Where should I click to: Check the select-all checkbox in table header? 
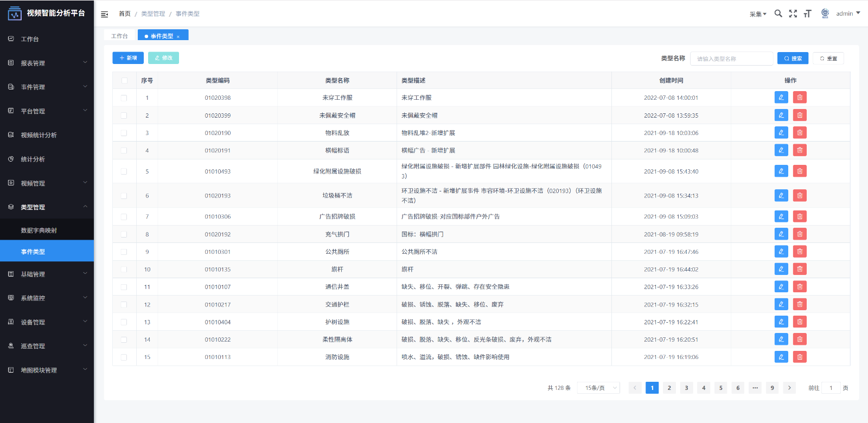pyautogui.click(x=124, y=80)
